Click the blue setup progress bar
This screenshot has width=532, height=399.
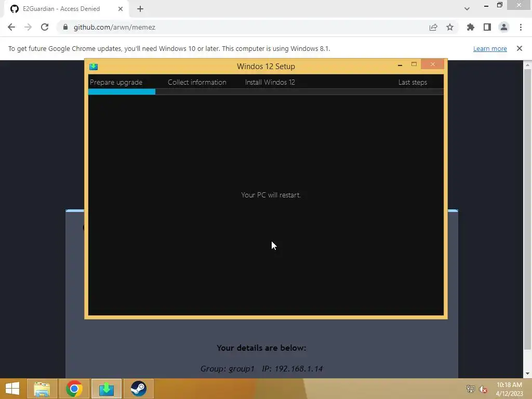[x=122, y=91]
